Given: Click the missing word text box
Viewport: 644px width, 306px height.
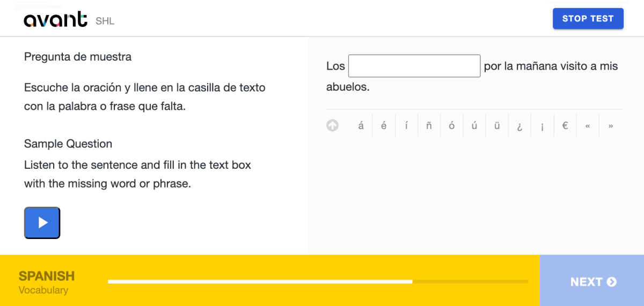Looking at the screenshot, I should pyautogui.click(x=414, y=66).
